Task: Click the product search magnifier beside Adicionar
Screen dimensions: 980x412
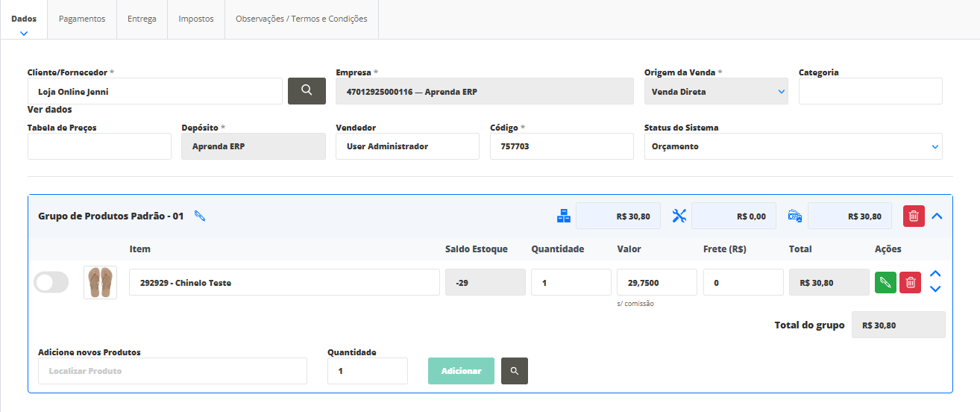Action: (514, 371)
